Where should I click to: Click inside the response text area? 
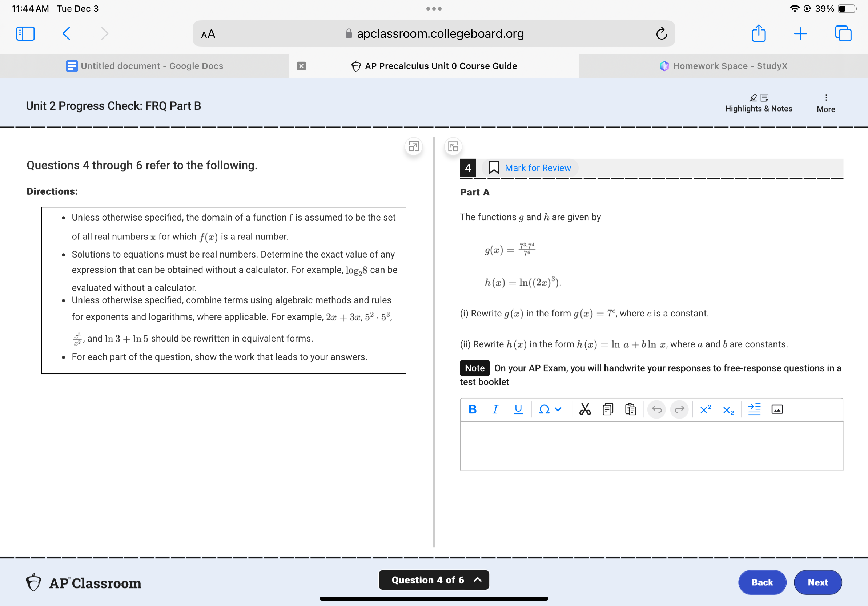tap(651, 446)
